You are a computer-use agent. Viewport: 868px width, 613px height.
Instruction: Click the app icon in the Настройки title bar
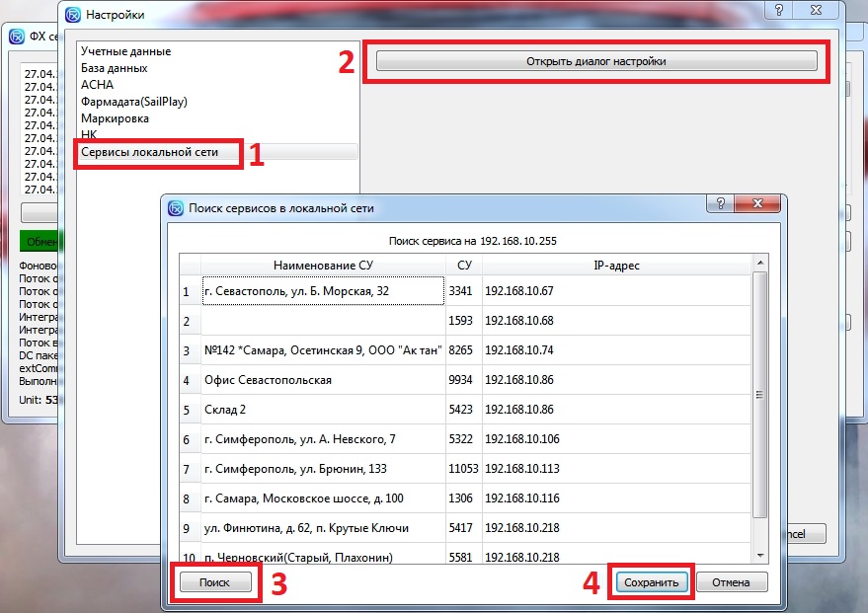[x=73, y=15]
